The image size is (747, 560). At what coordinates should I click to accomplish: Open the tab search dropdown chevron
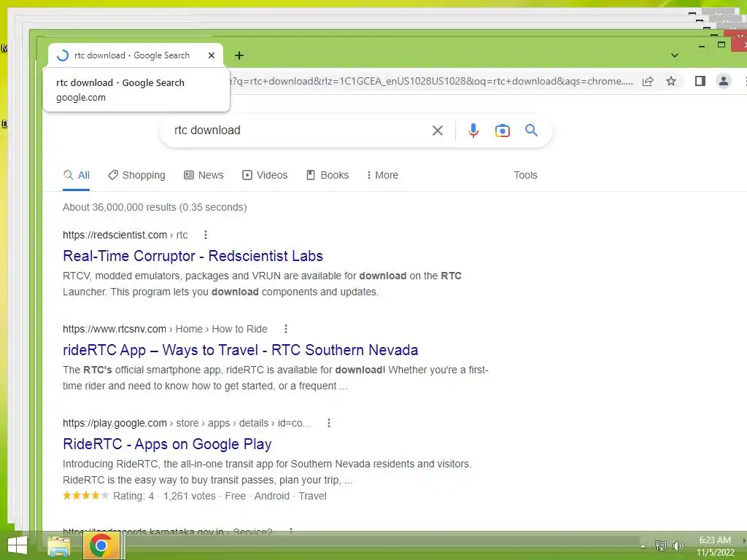tap(675, 55)
